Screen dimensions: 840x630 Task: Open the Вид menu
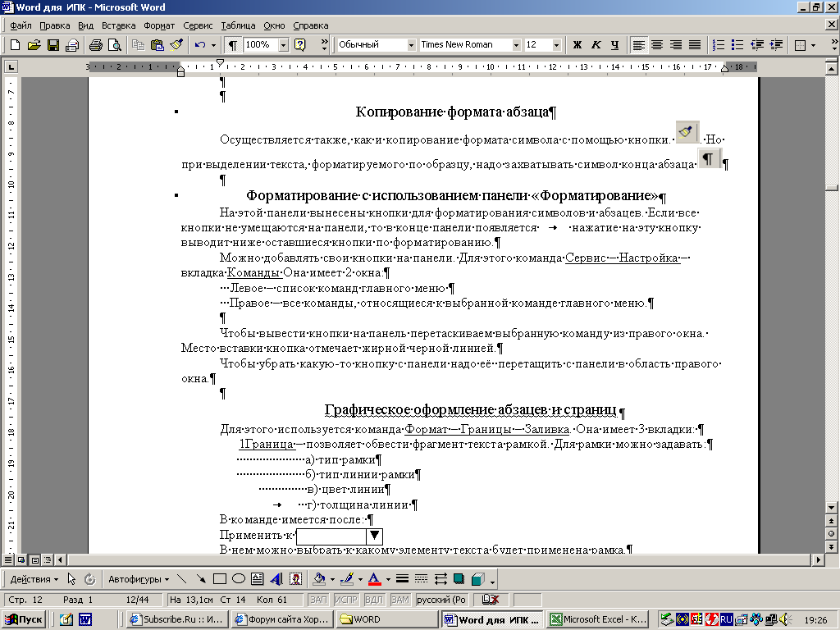coord(85,25)
